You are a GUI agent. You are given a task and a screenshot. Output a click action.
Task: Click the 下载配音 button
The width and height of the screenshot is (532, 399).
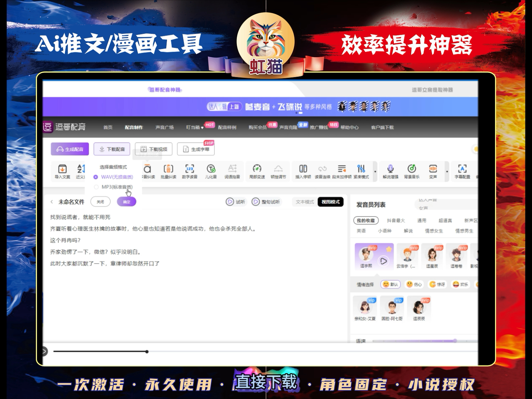click(112, 149)
